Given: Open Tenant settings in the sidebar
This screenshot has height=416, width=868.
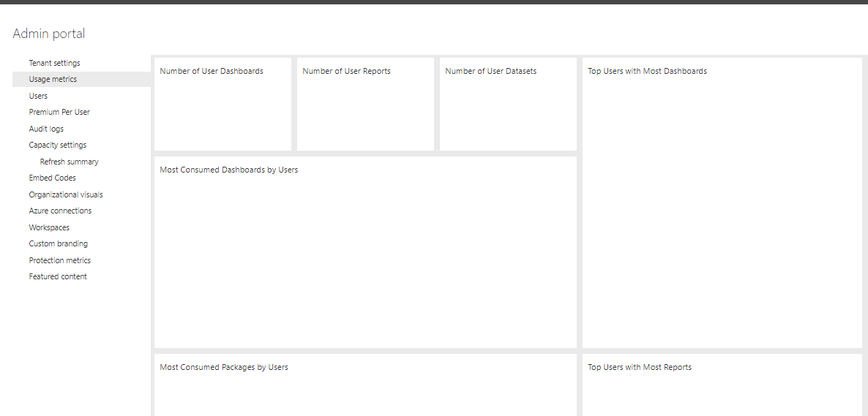Looking at the screenshot, I should 54,63.
